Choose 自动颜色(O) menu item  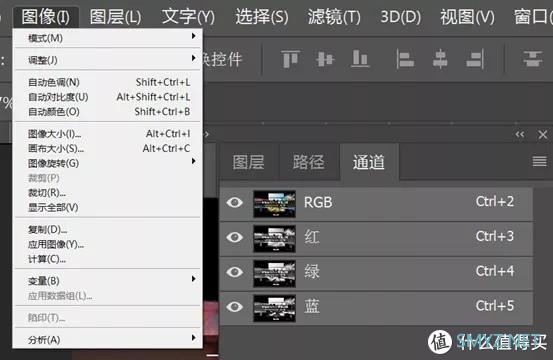coord(108,112)
